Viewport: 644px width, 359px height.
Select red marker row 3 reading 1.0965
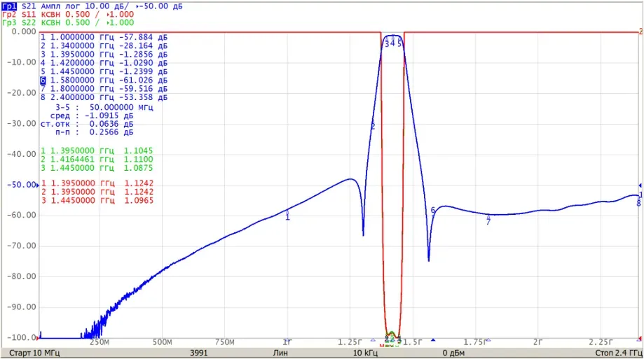[x=97, y=200]
